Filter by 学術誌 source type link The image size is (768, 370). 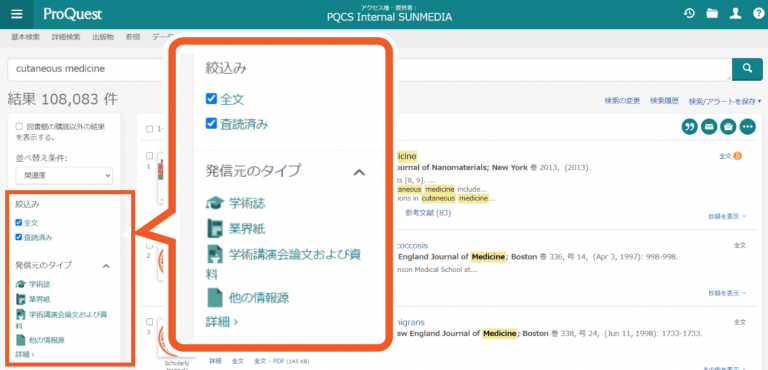click(x=39, y=284)
